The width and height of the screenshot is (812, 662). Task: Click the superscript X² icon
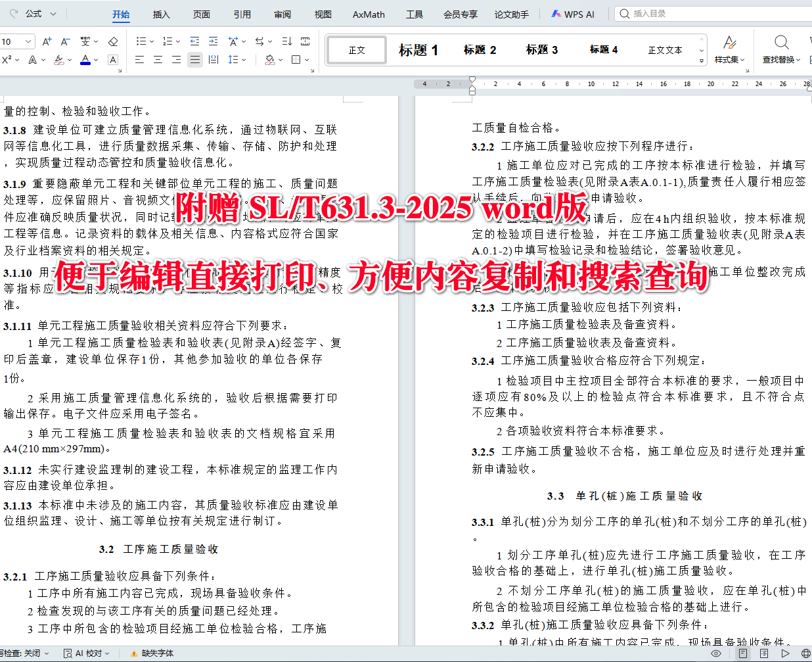7,60
